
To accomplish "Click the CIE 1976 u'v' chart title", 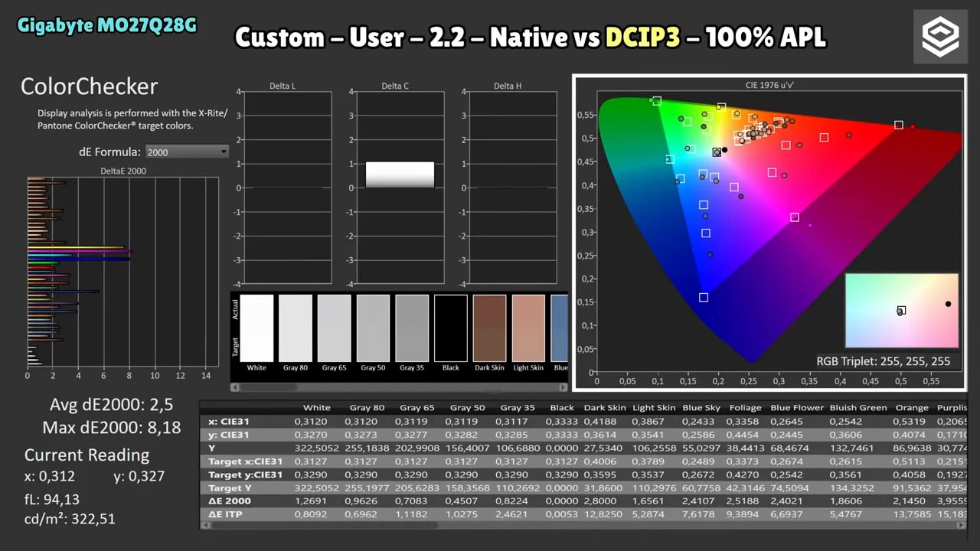I will (769, 84).
